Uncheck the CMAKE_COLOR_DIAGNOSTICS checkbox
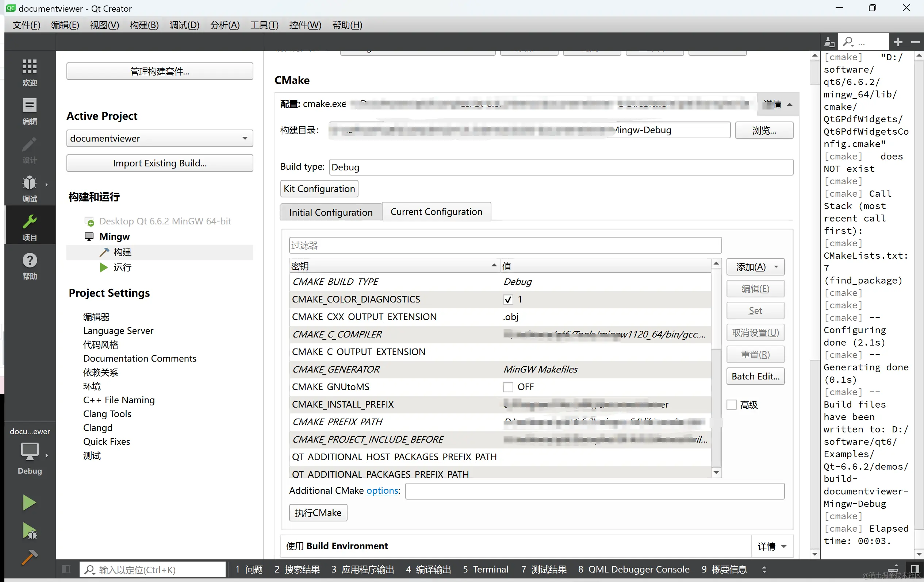The image size is (924, 582). tap(508, 300)
